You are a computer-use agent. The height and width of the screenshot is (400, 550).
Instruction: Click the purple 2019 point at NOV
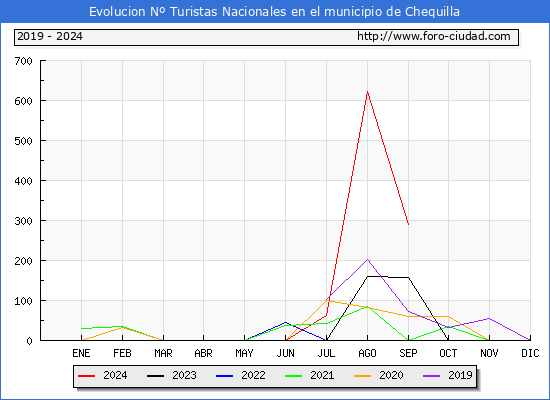click(489, 318)
